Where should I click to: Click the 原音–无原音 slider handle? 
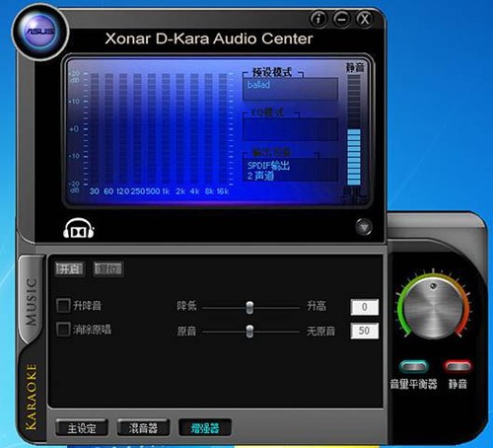tap(249, 332)
